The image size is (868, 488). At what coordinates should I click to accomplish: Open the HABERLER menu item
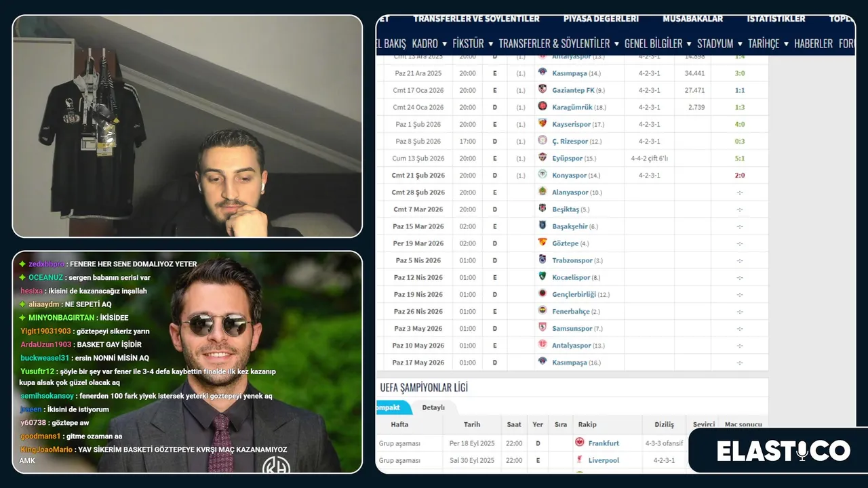pos(813,43)
